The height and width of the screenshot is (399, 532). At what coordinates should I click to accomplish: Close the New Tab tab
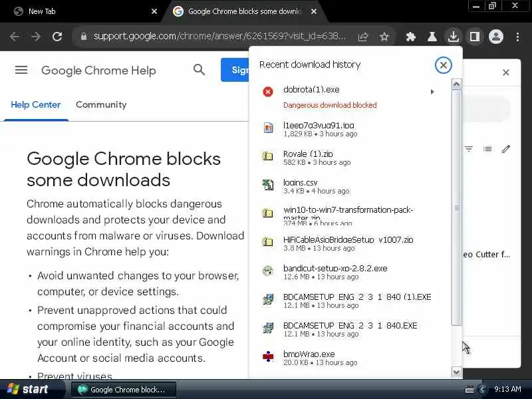pos(154,11)
